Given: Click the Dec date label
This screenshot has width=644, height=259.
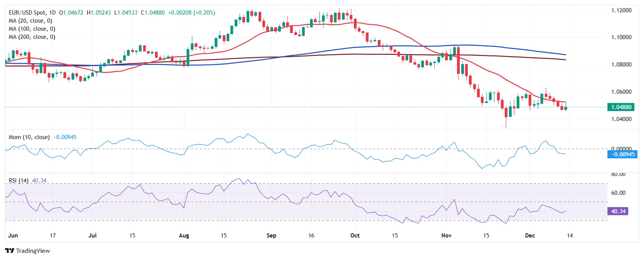Looking at the screenshot, I should pyautogui.click(x=530, y=236).
